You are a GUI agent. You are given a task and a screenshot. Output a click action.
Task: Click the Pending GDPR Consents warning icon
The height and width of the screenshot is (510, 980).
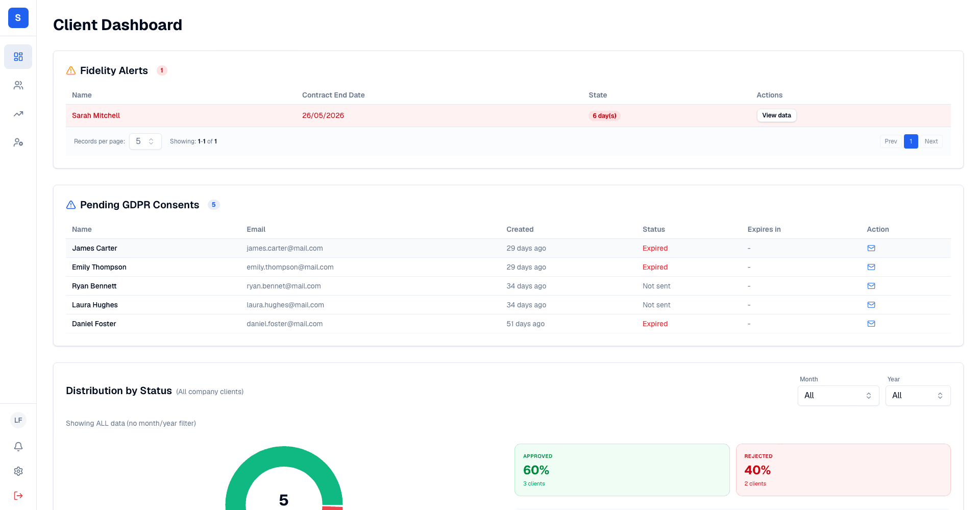(71, 205)
